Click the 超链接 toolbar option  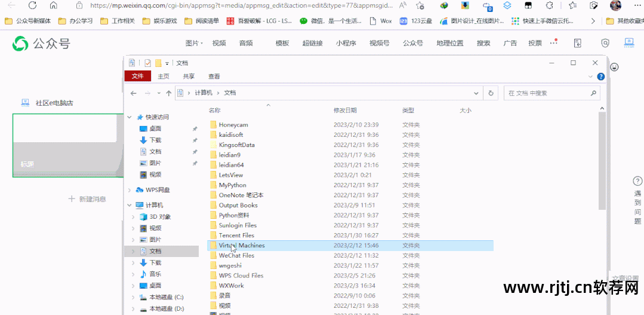point(312,43)
